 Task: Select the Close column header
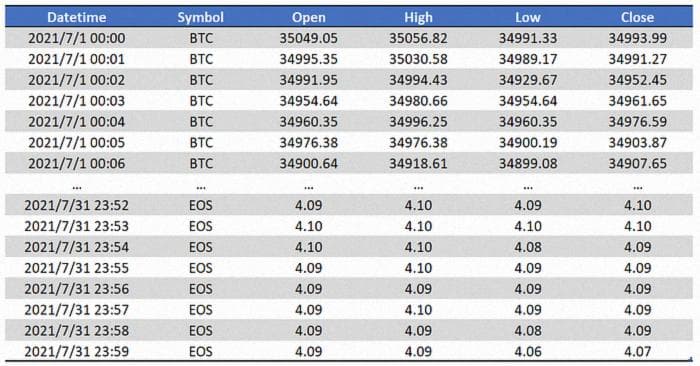point(638,17)
